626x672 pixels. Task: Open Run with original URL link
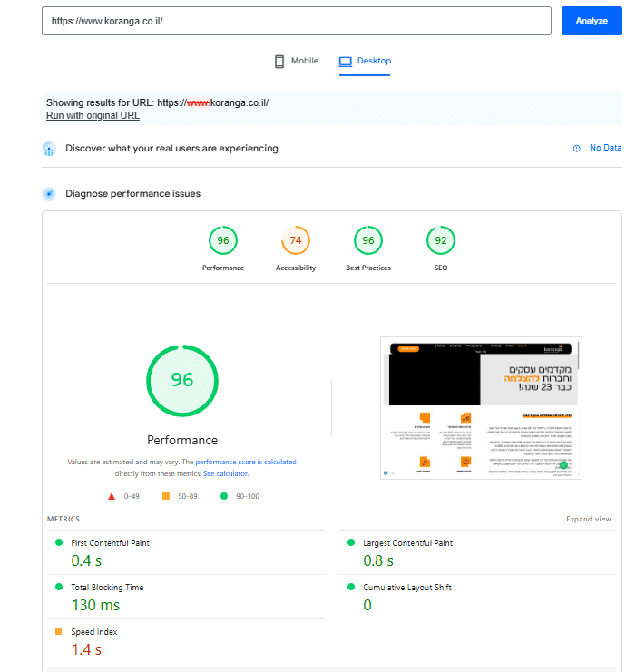pyautogui.click(x=93, y=115)
